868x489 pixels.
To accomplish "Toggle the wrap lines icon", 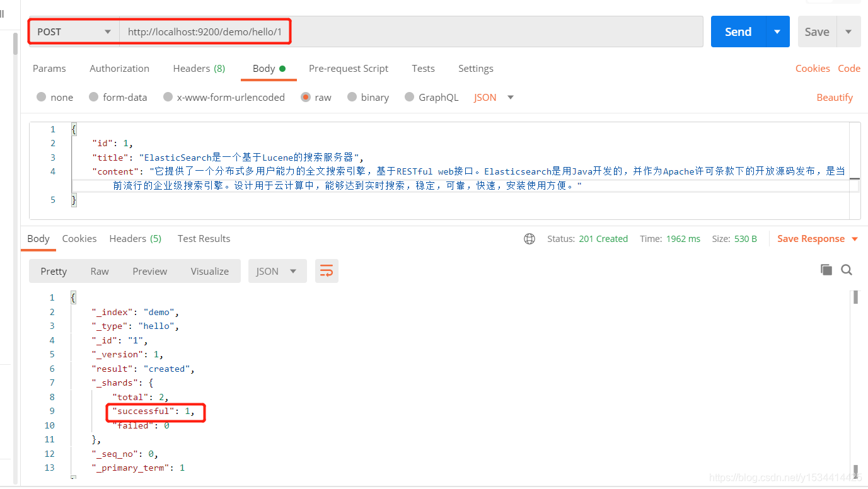I will point(327,271).
